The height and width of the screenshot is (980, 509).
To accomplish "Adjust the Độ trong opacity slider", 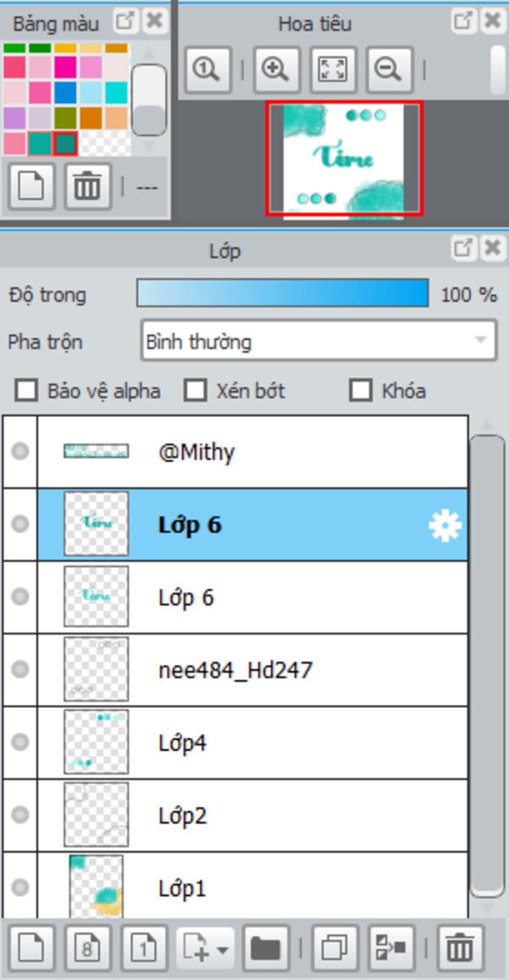I will point(282,293).
